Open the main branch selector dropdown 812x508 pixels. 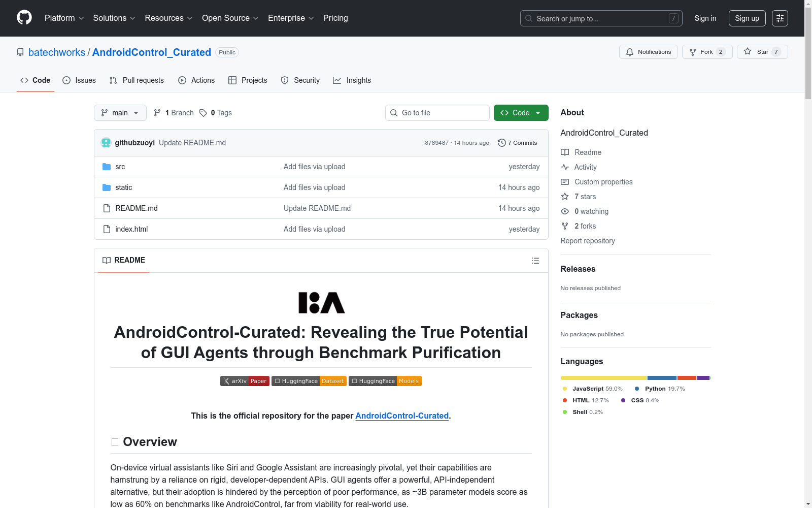point(120,113)
